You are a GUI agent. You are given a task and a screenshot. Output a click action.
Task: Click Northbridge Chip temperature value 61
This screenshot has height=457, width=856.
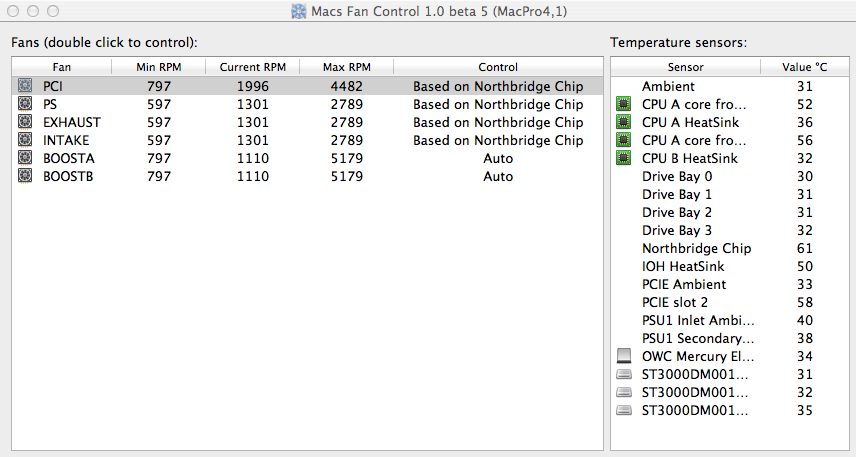click(805, 248)
